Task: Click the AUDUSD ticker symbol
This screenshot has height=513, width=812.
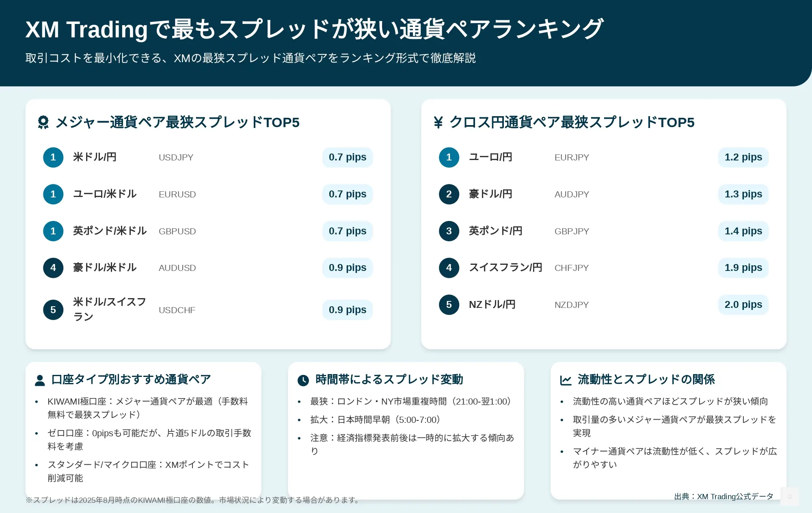Action: click(x=177, y=268)
